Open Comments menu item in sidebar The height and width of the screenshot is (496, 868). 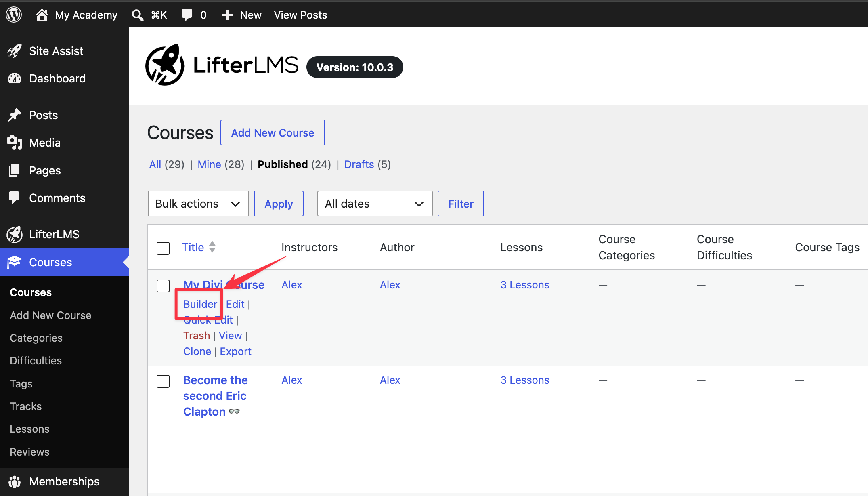coord(57,198)
